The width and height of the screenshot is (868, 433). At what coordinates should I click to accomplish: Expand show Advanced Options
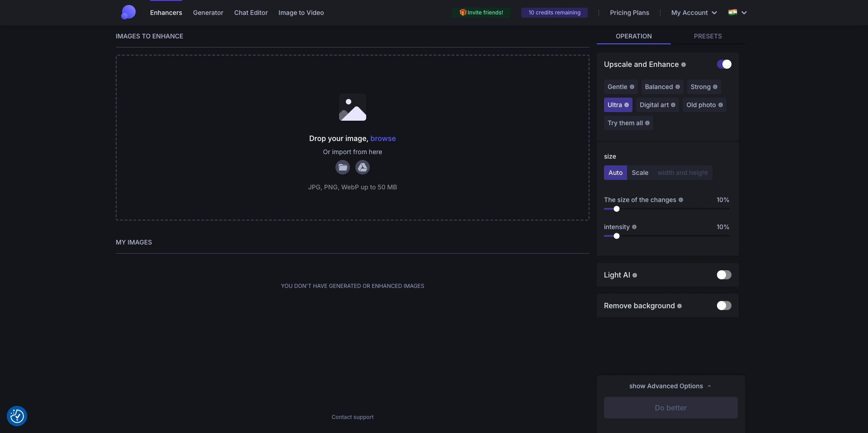pyautogui.click(x=670, y=386)
